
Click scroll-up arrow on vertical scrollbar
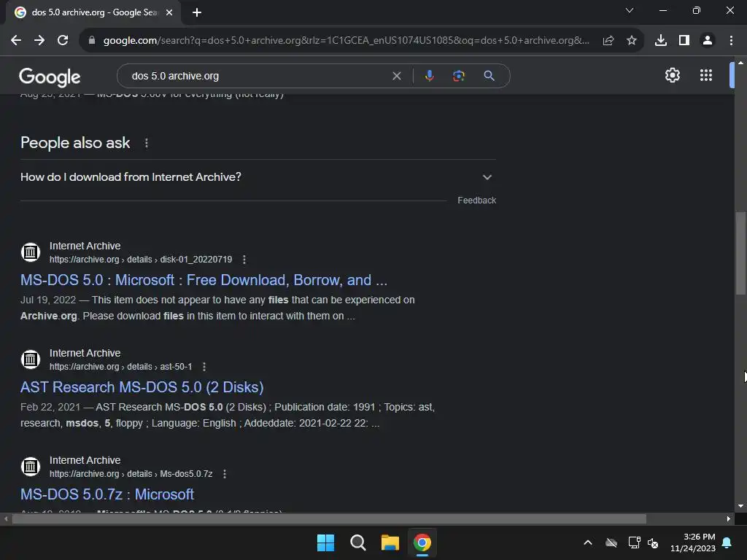coord(740,63)
